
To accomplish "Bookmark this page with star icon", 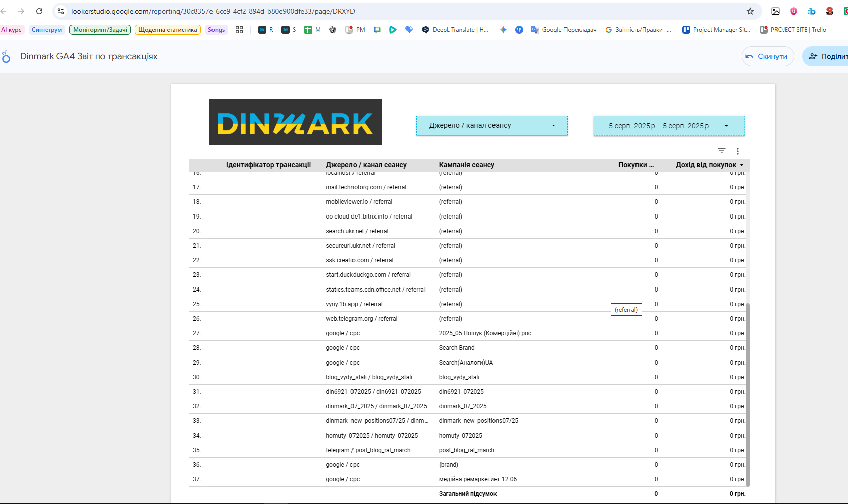I will (x=750, y=11).
